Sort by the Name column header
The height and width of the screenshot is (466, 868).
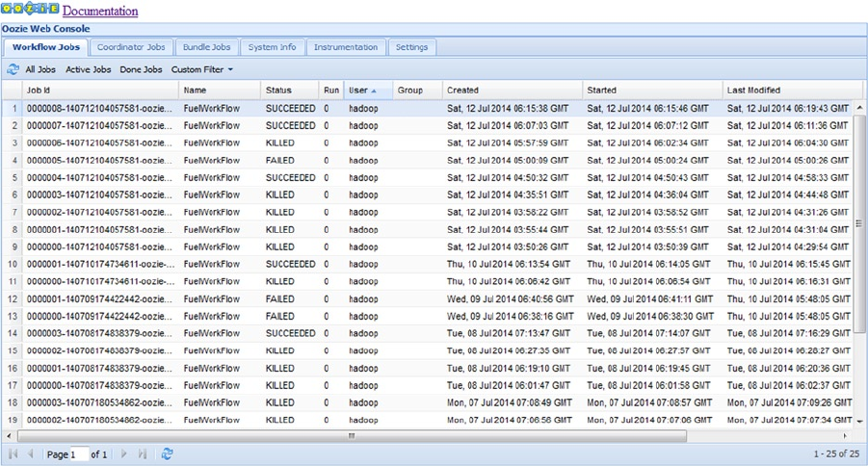point(220,91)
